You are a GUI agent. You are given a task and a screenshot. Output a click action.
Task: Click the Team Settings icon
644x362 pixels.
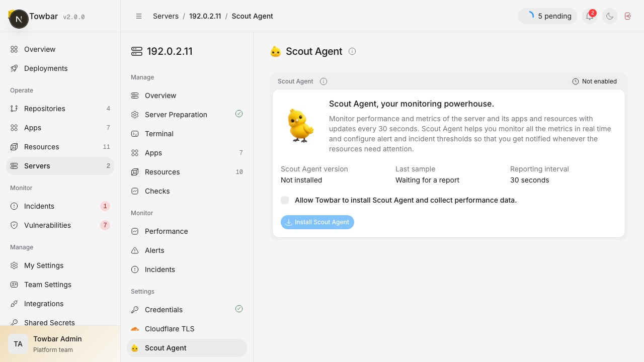[x=14, y=285]
